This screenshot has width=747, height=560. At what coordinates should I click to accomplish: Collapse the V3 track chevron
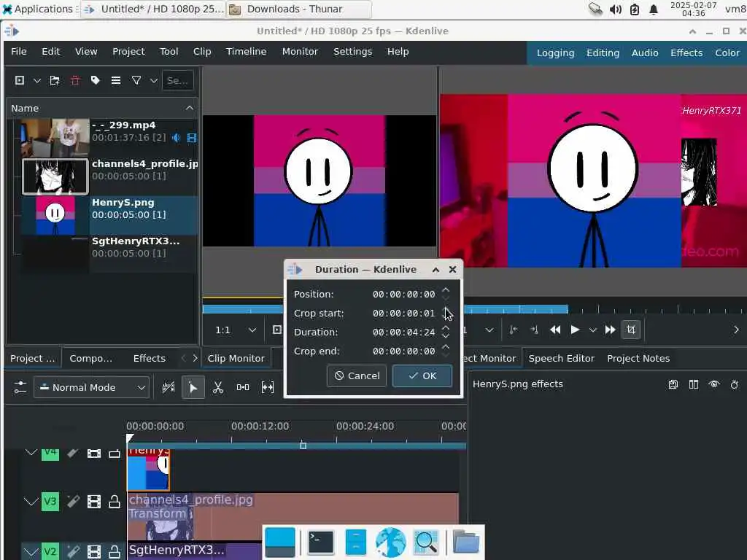[x=31, y=501]
